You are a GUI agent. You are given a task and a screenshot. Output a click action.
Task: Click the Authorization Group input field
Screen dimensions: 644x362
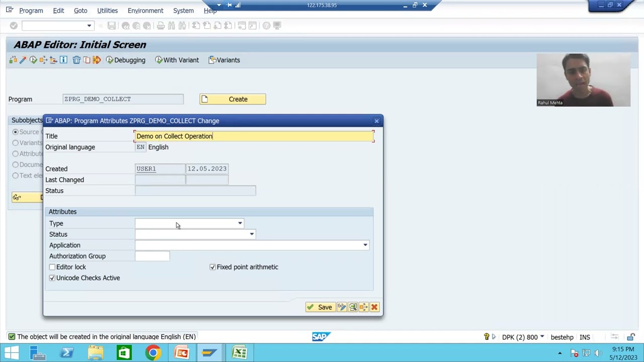click(152, 256)
